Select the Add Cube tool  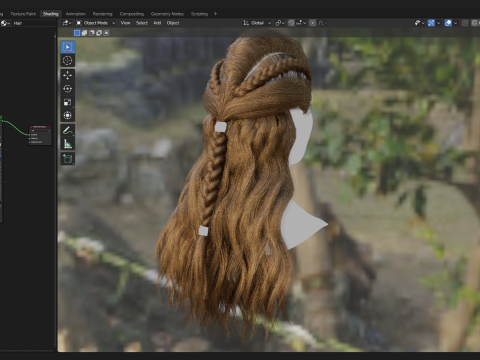(68, 159)
